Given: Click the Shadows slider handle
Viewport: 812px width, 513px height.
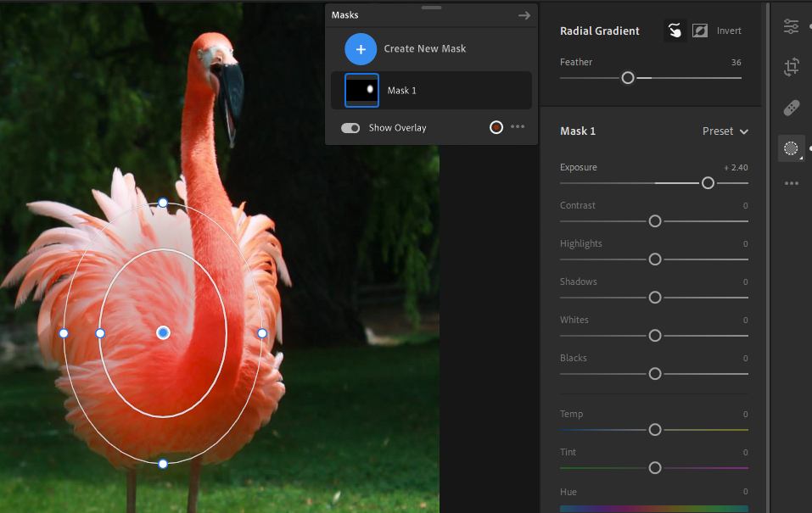Looking at the screenshot, I should point(655,298).
